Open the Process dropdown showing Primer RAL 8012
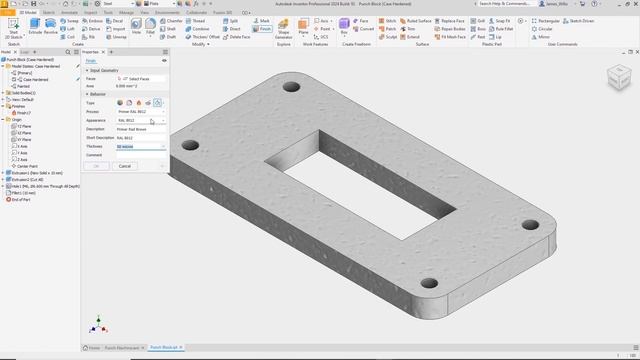Screen dimensions: 640x360 pyautogui.click(x=141, y=111)
